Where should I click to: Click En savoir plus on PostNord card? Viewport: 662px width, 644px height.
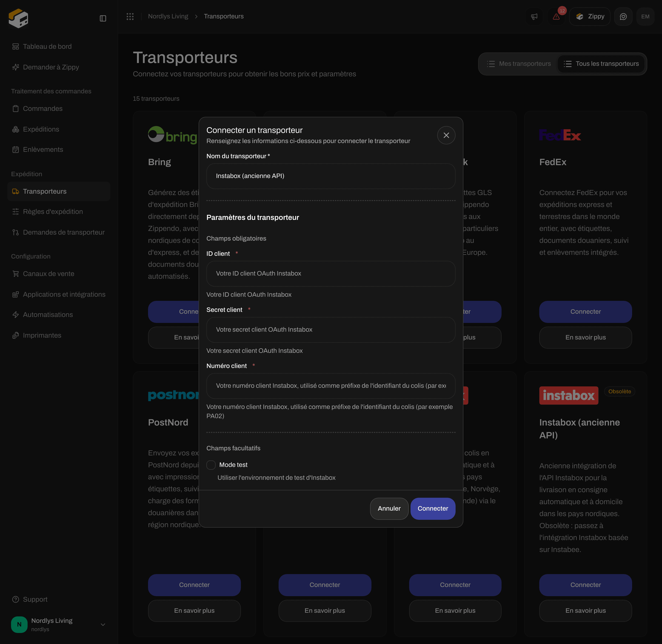(194, 610)
